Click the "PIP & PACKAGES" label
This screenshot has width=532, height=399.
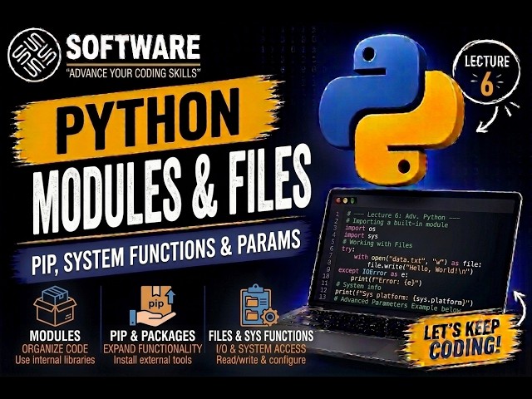tap(153, 336)
